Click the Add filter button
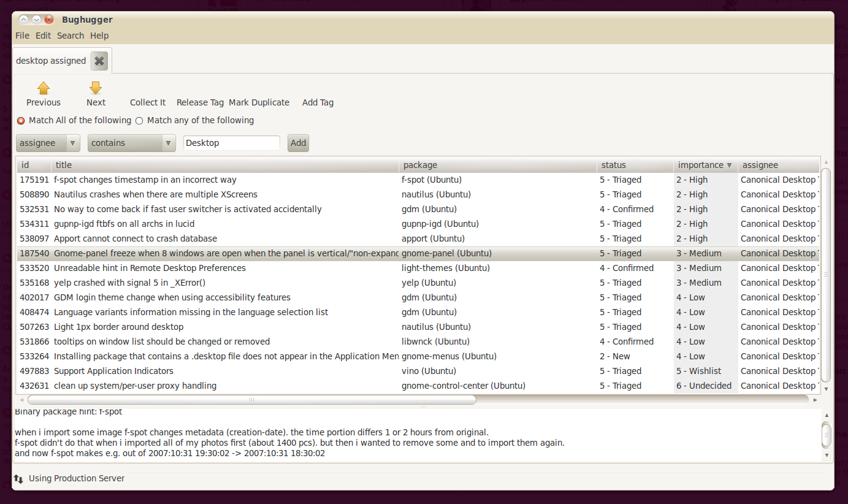 tap(298, 143)
